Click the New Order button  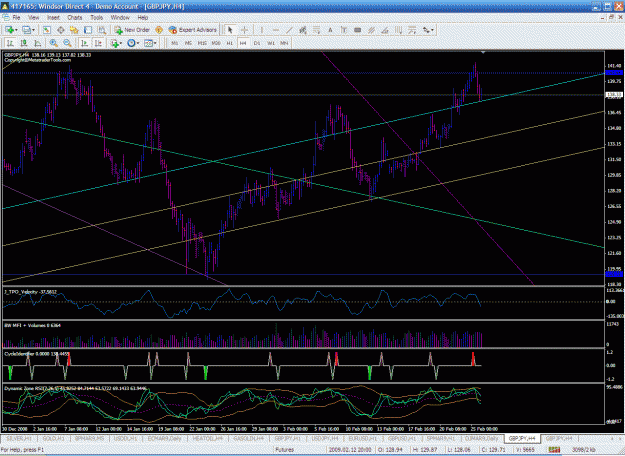[x=132, y=30]
